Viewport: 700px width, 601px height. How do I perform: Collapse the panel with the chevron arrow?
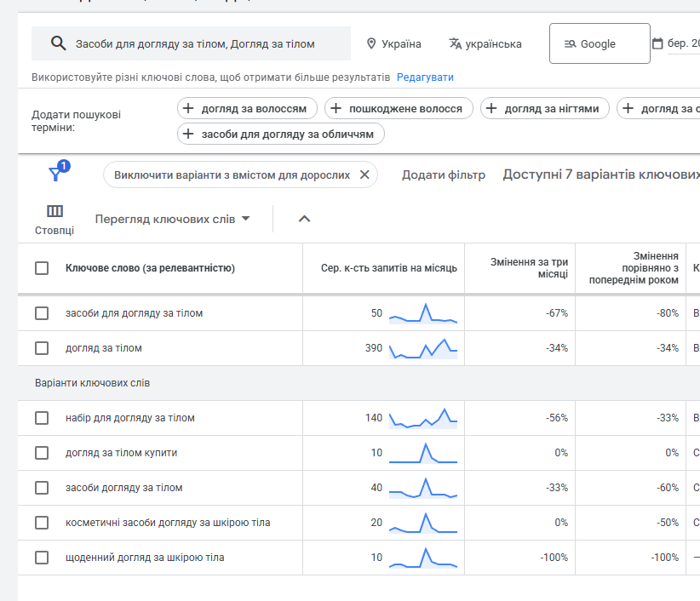tap(305, 219)
